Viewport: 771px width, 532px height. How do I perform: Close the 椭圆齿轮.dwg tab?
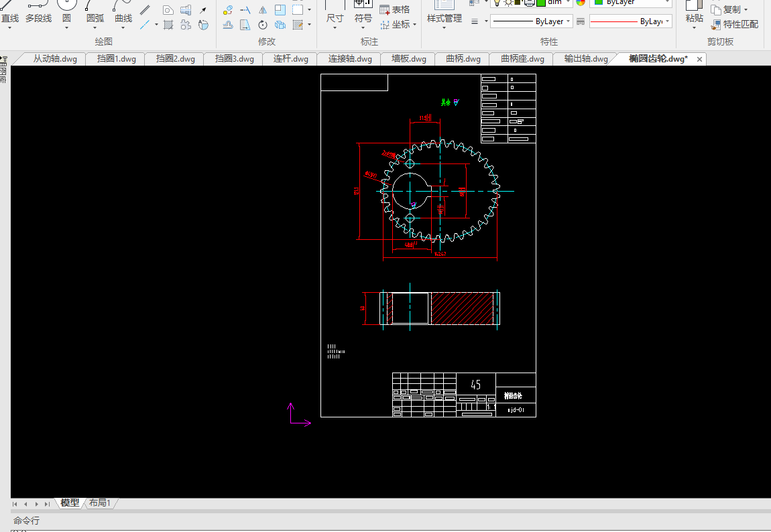(699, 59)
